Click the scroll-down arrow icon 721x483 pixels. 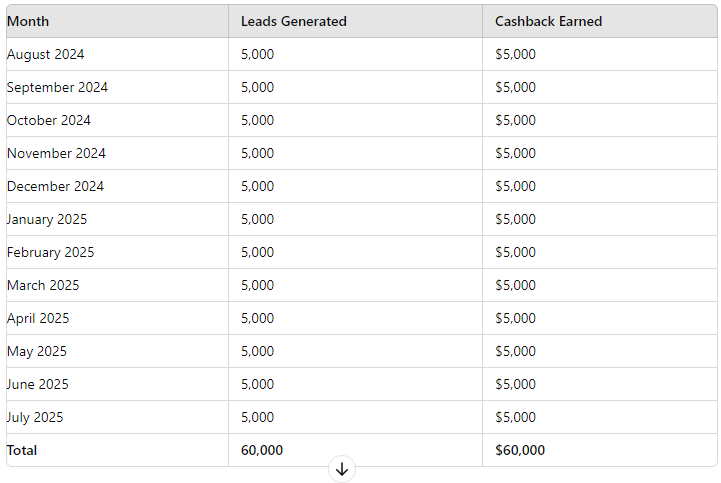[x=342, y=469]
